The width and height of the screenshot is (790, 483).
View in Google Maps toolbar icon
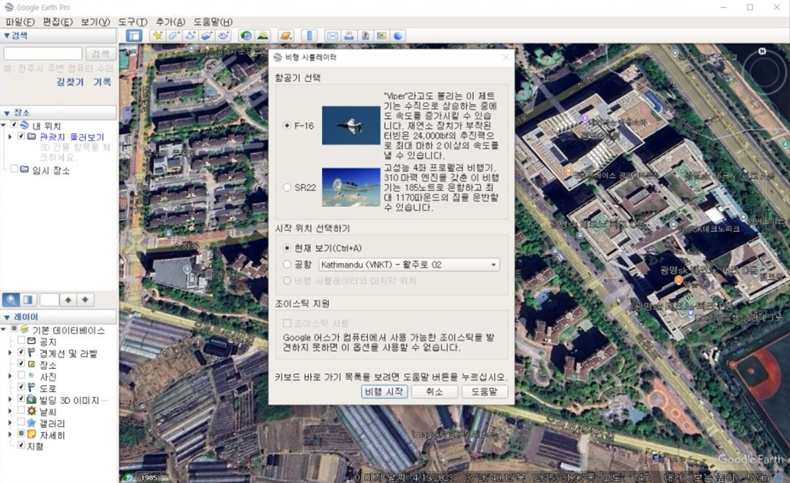[x=381, y=35]
